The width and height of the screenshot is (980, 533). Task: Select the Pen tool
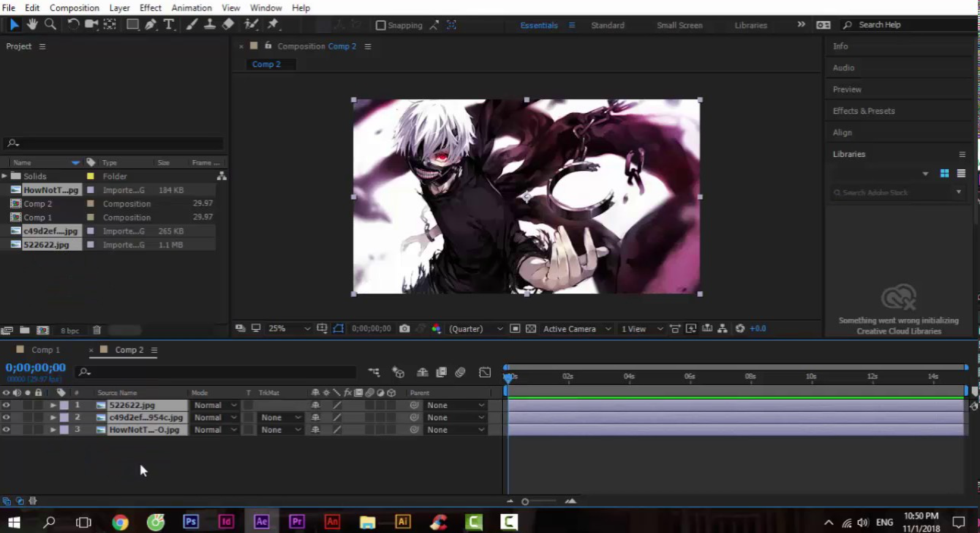[x=150, y=24]
